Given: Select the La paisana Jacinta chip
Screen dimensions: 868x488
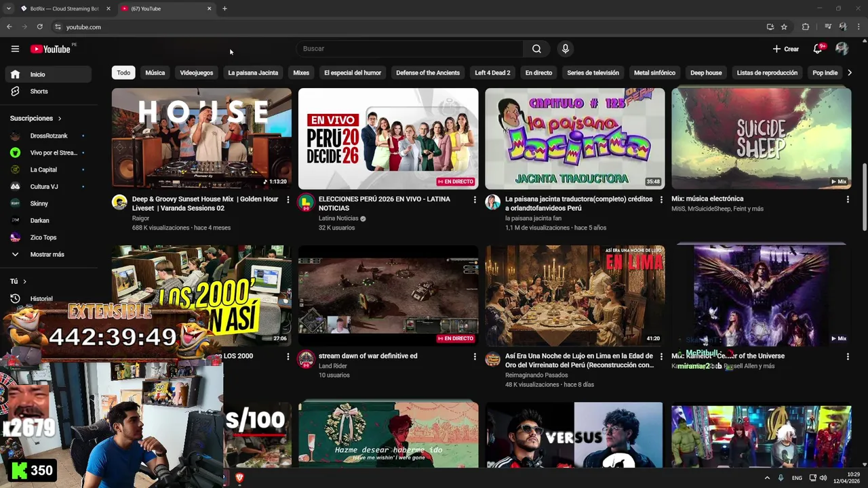Looking at the screenshot, I should (x=253, y=73).
